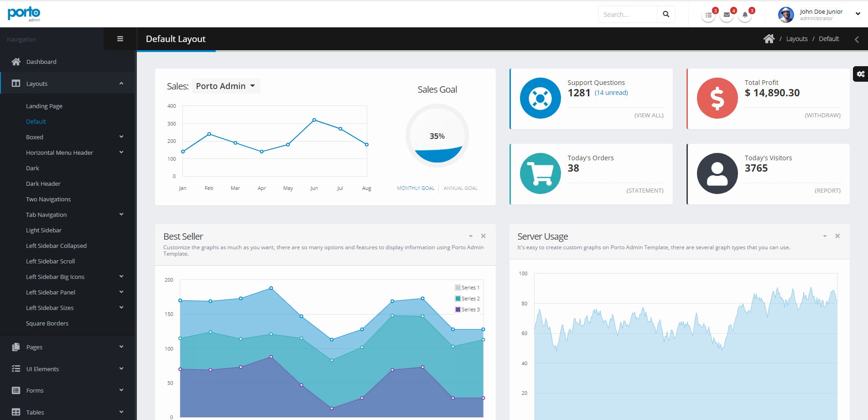Image resolution: width=868 pixels, height=420 pixels.
Task: Open the Porto Admin sales dropdown
Action: (x=226, y=85)
